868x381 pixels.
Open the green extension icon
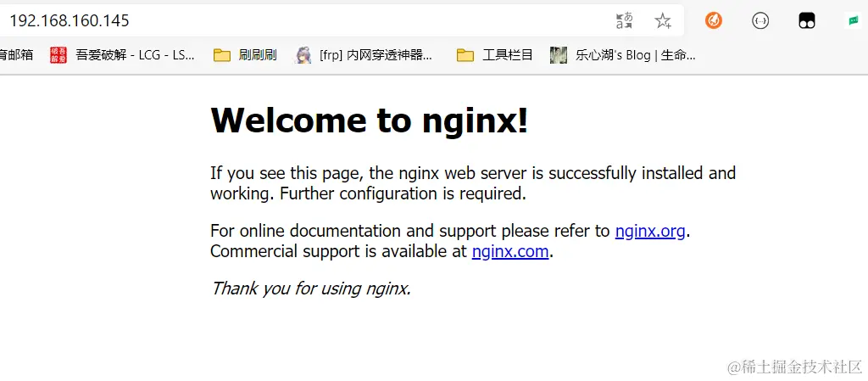[x=853, y=21]
